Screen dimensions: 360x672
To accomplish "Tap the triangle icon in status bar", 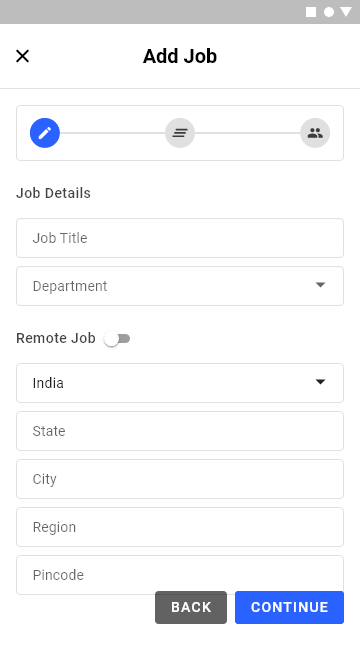I will click(346, 12).
